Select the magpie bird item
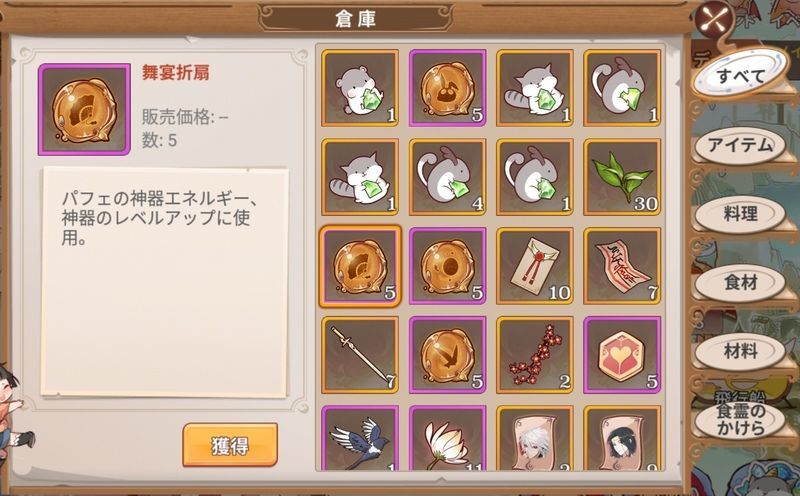The height and width of the screenshot is (496, 800). click(360, 438)
